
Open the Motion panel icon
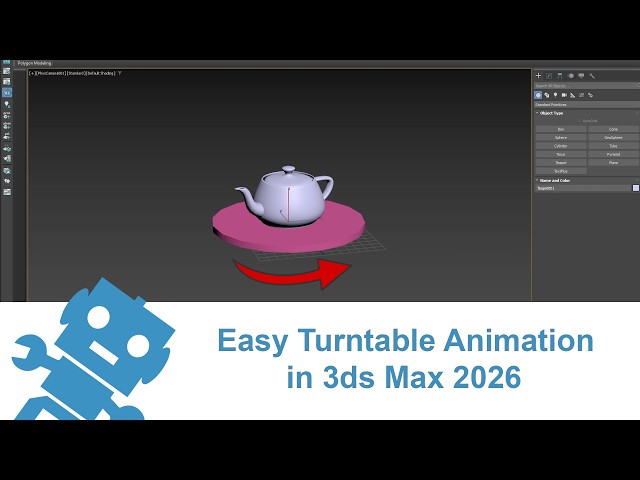tap(571, 76)
